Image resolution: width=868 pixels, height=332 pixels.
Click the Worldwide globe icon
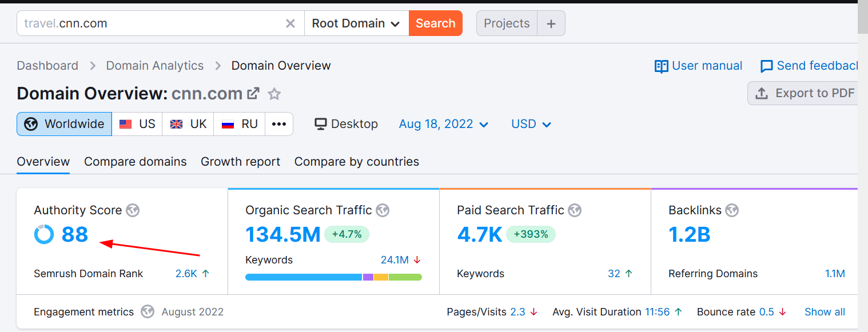[x=31, y=124]
